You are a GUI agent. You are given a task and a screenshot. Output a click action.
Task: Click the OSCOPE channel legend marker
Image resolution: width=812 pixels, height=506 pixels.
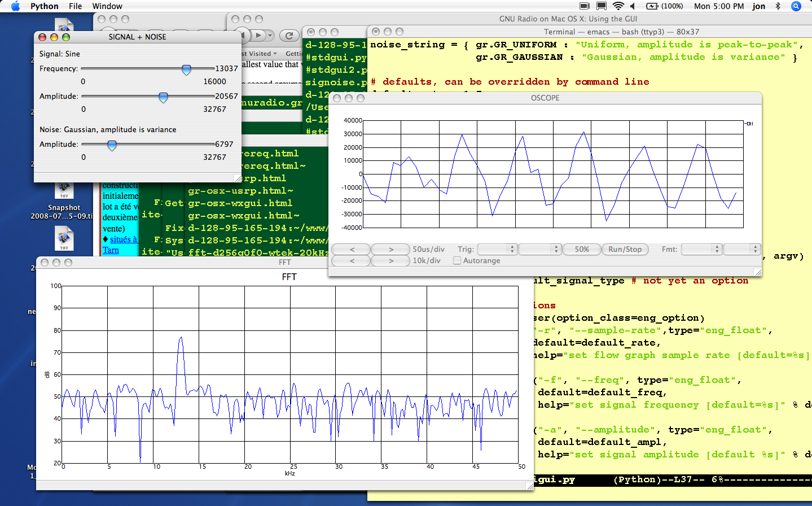(x=749, y=123)
